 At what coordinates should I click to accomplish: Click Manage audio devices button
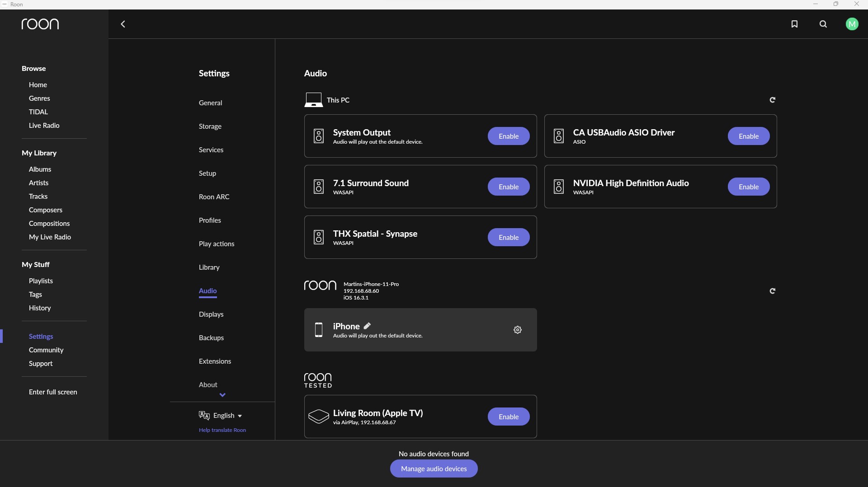pyautogui.click(x=434, y=468)
